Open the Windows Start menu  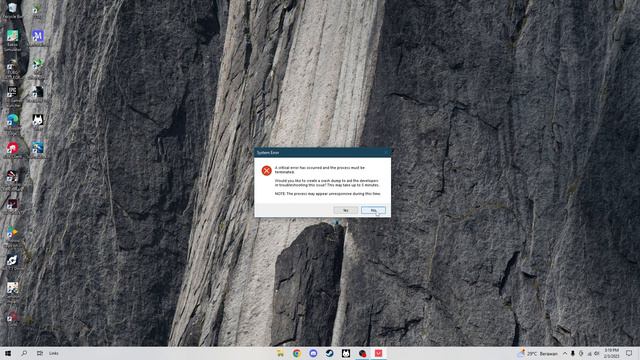tap(8, 353)
